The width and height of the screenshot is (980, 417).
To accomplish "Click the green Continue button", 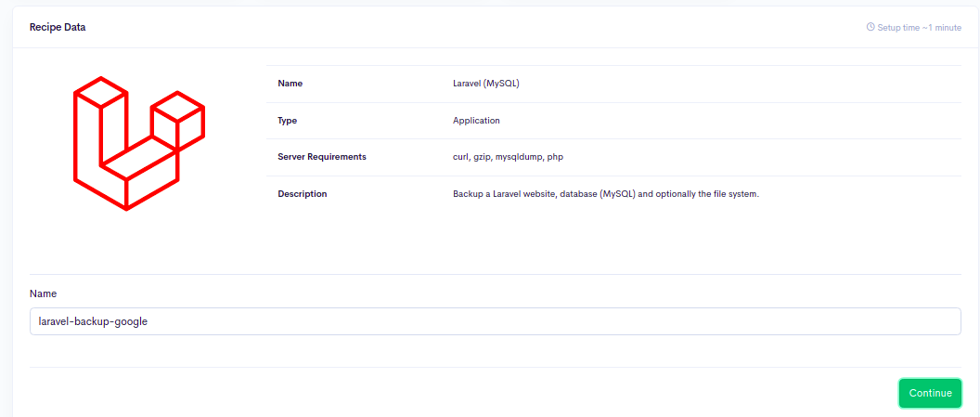I will (x=930, y=393).
